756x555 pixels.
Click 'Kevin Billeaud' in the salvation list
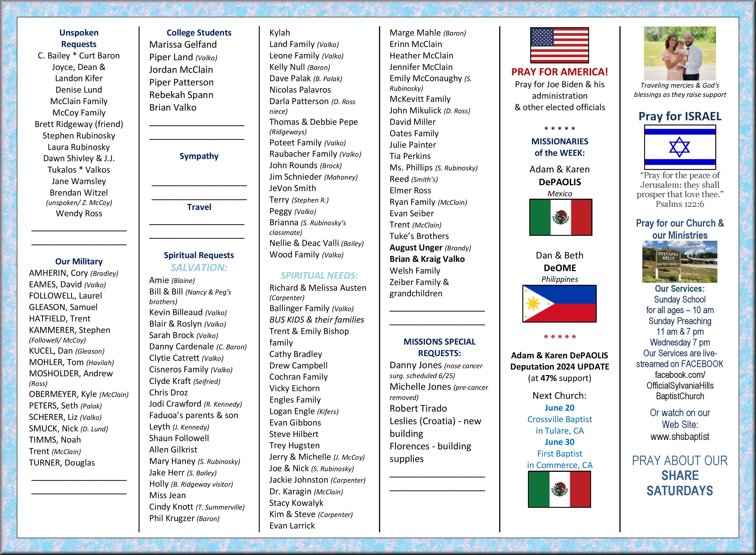coord(176,312)
